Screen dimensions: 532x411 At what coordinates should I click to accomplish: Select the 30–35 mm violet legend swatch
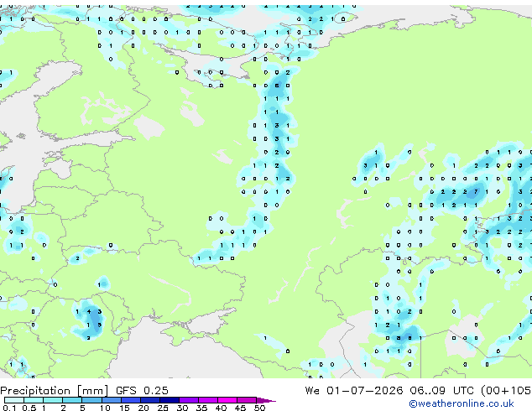tap(188, 400)
